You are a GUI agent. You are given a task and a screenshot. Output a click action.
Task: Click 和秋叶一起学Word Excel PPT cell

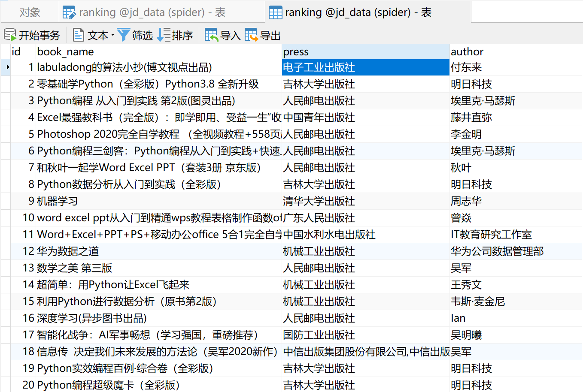click(x=158, y=168)
